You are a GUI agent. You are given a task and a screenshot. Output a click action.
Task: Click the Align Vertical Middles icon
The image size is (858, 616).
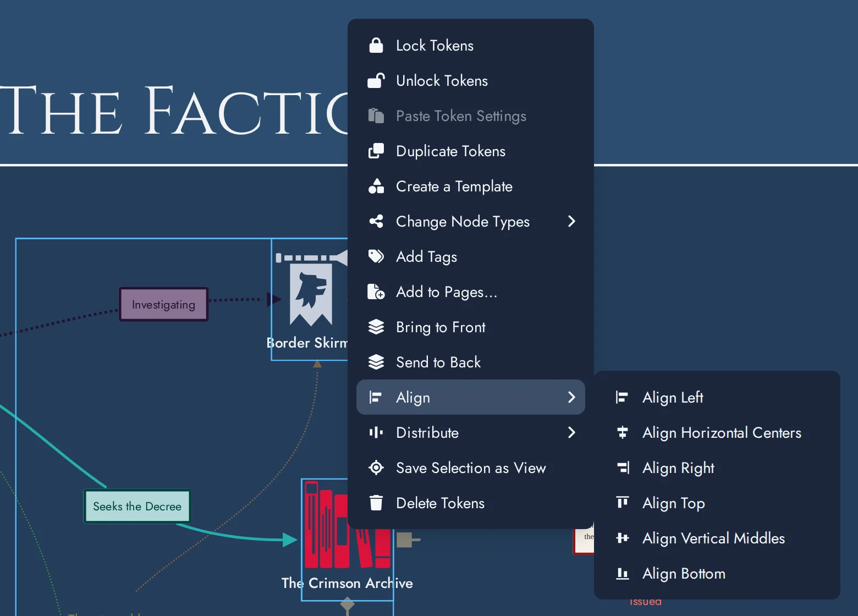pyautogui.click(x=622, y=538)
